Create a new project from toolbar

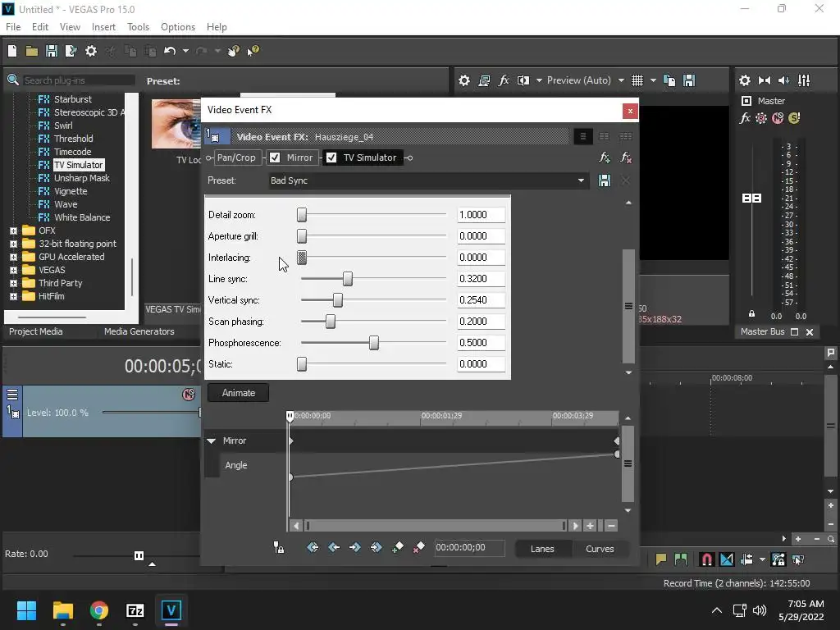tap(12, 51)
